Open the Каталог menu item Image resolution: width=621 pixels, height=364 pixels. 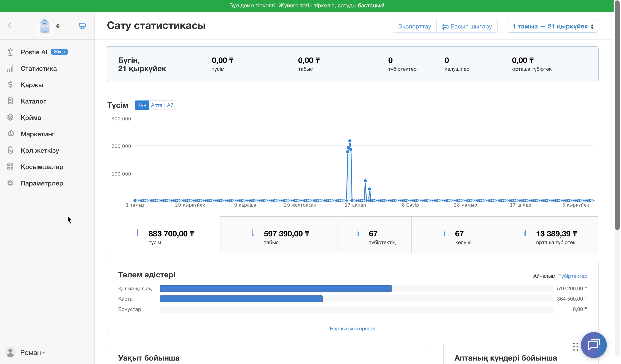pyautogui.click(x=33, y=101)
